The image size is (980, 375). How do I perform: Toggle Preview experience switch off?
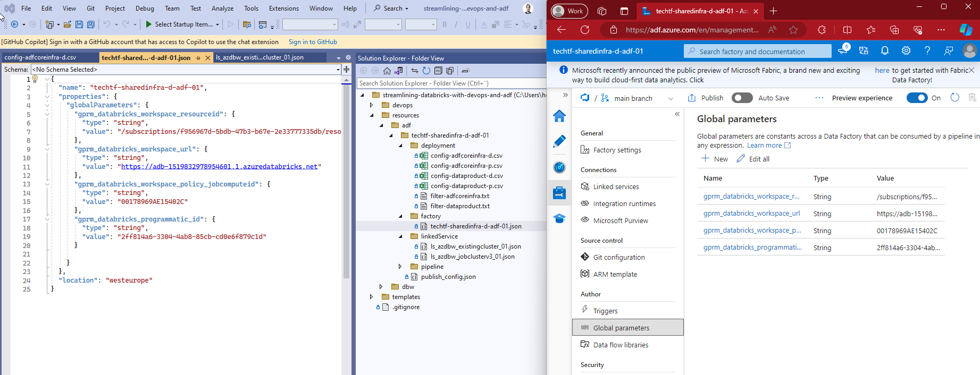(x=917, y=98)
